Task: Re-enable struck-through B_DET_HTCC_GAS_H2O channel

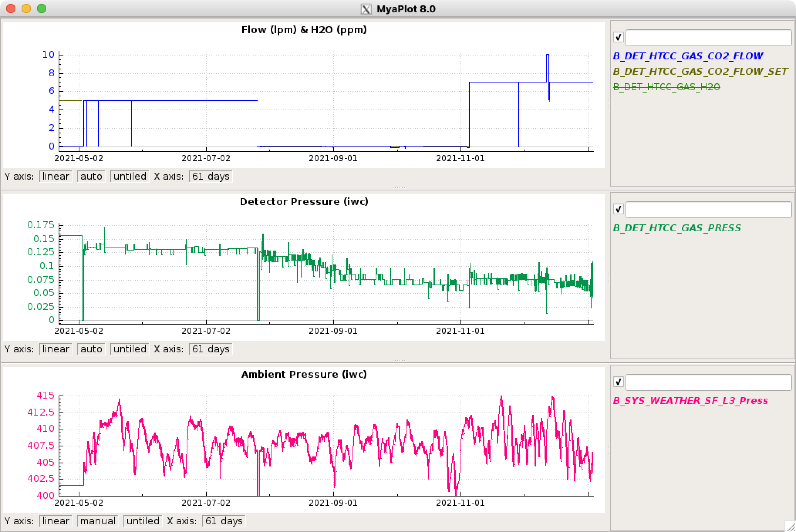Action: tap(666, 87)
